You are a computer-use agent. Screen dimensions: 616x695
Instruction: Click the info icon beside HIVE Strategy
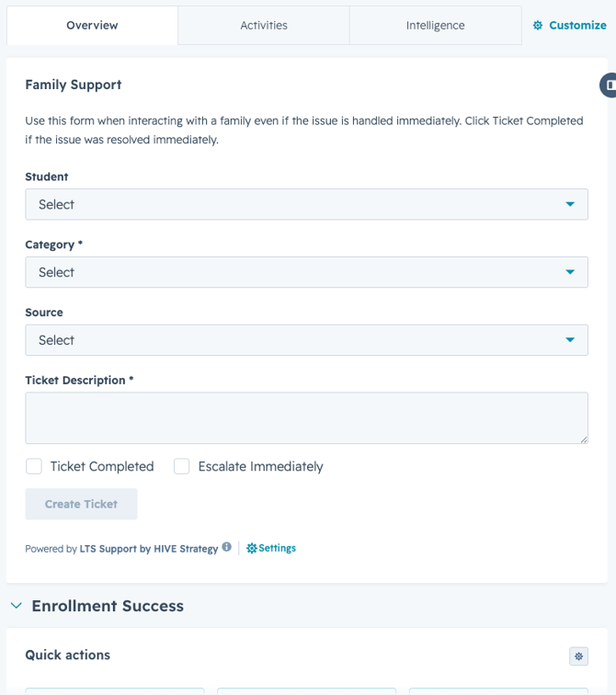[x=226, y=547]
